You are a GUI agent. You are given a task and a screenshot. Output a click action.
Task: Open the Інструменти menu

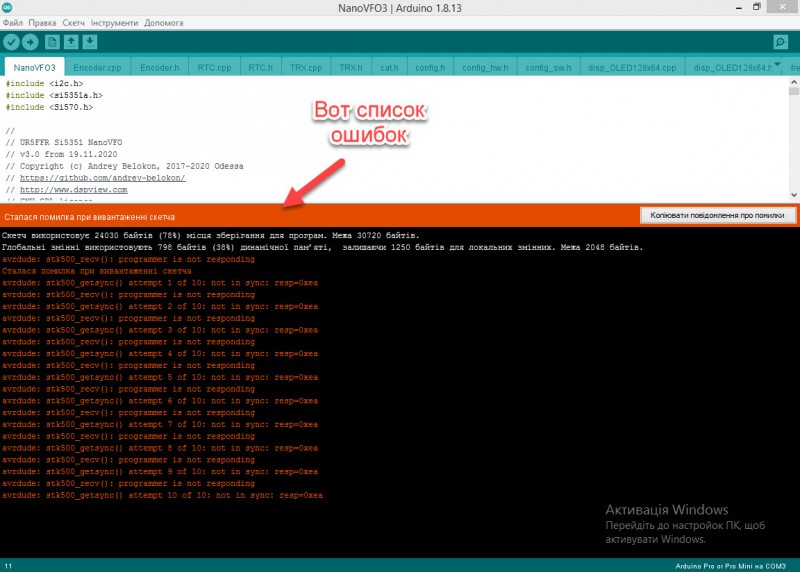(114, 22)
